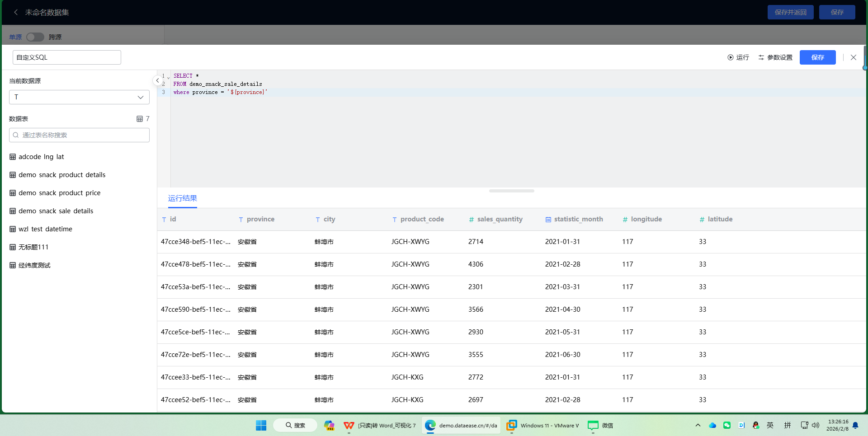This screenshot has height=436, width=868.
Task: Run the SQL query with 运行
Action: (x=738, y=57)
